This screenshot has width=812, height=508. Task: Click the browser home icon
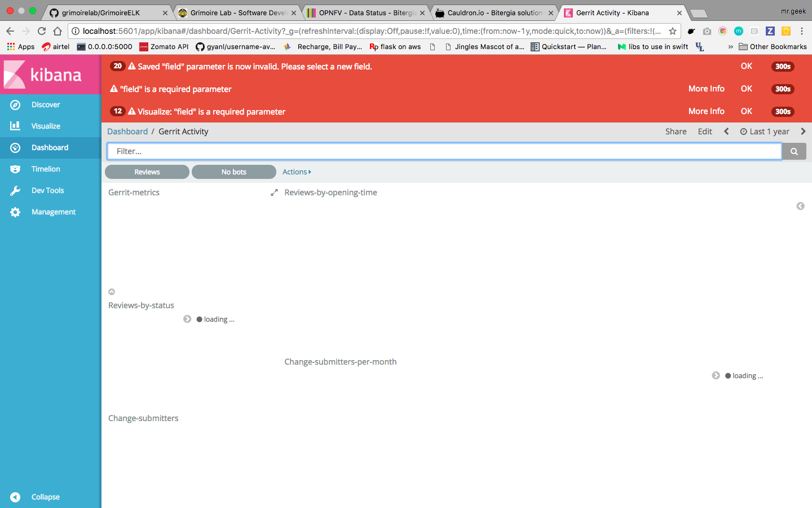[58, 31]
